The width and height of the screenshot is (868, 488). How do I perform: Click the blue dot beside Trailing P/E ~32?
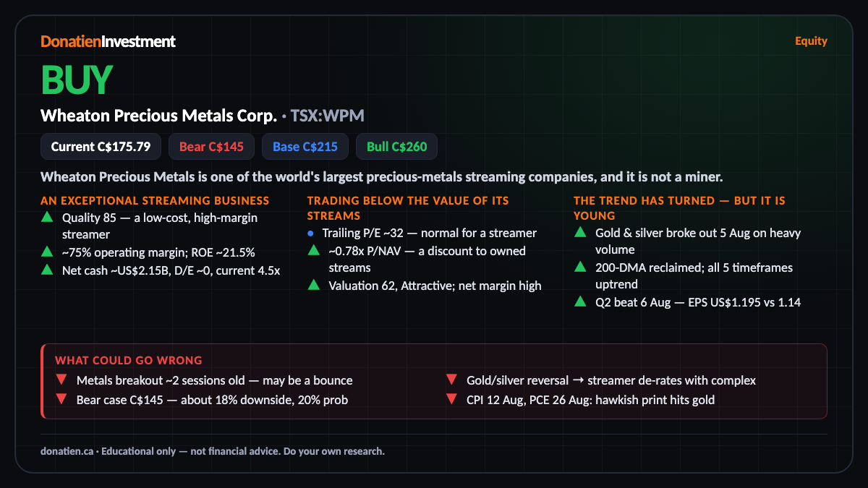coord(310,234)
